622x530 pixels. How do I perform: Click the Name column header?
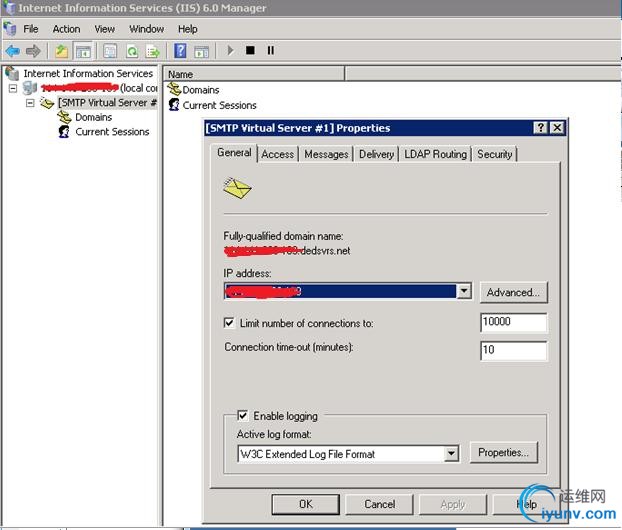[x=254, y=74]
